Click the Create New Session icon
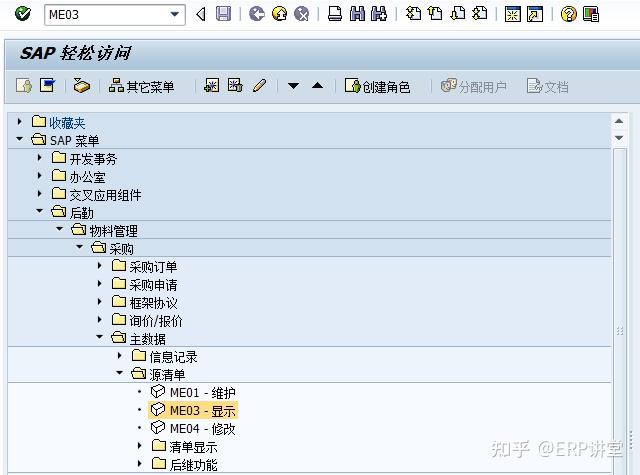This screenshot has height=475, width=640. [x=513, y=14]
